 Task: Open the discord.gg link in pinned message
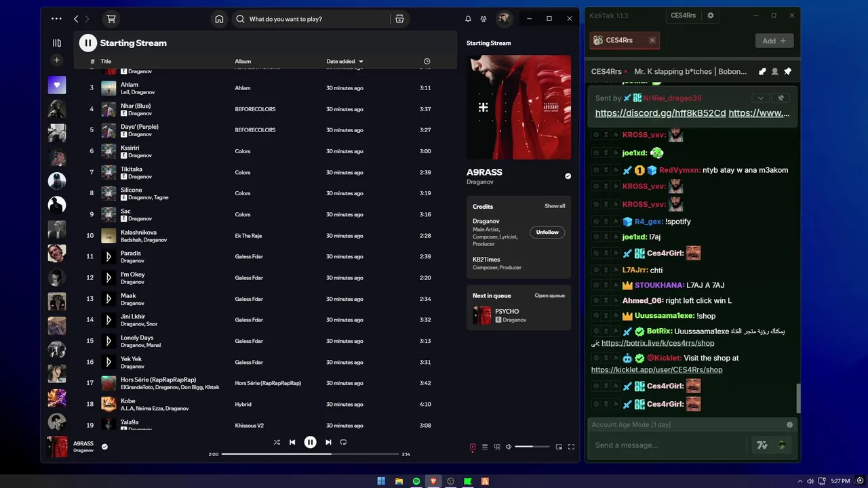660,113
